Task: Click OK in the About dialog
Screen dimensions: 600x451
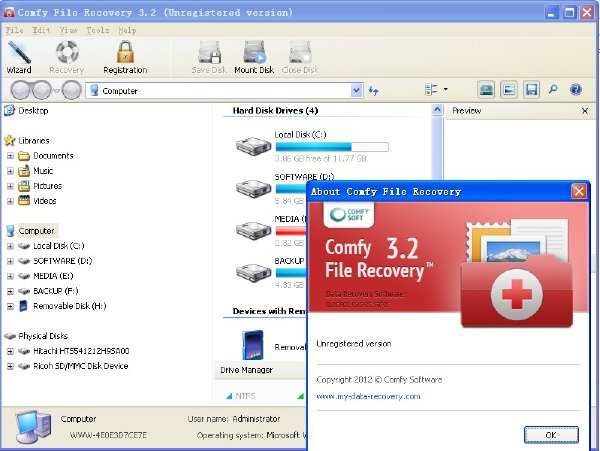Action: click(551, 435)
